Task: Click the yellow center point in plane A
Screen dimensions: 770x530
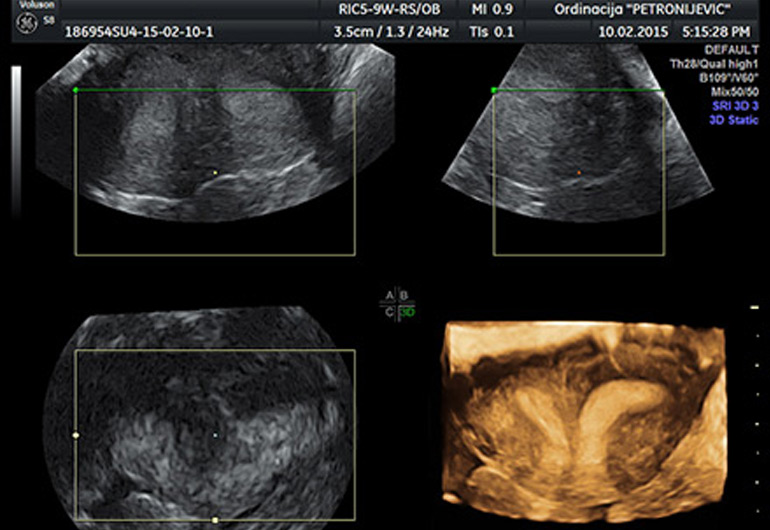Action: 215,173
